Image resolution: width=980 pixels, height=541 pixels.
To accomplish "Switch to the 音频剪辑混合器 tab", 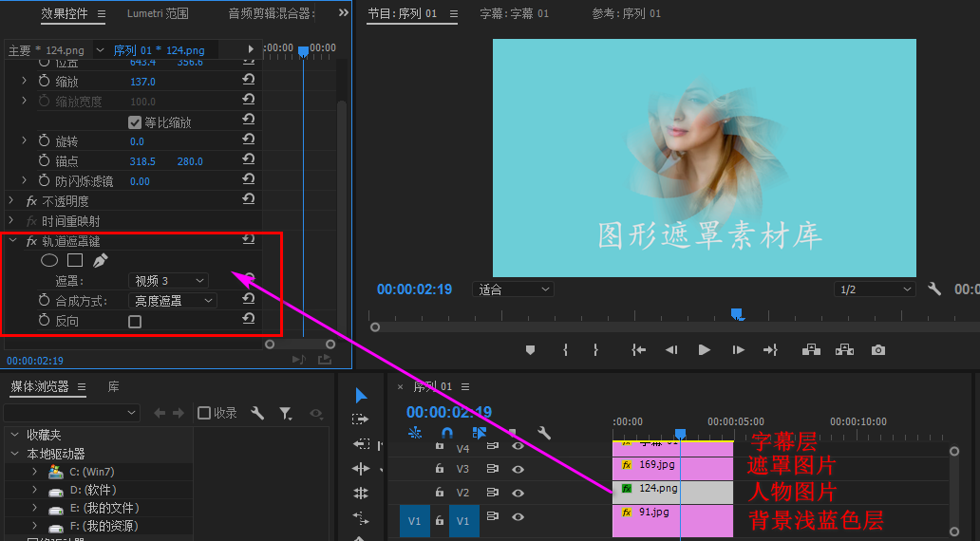I will 272,13.
